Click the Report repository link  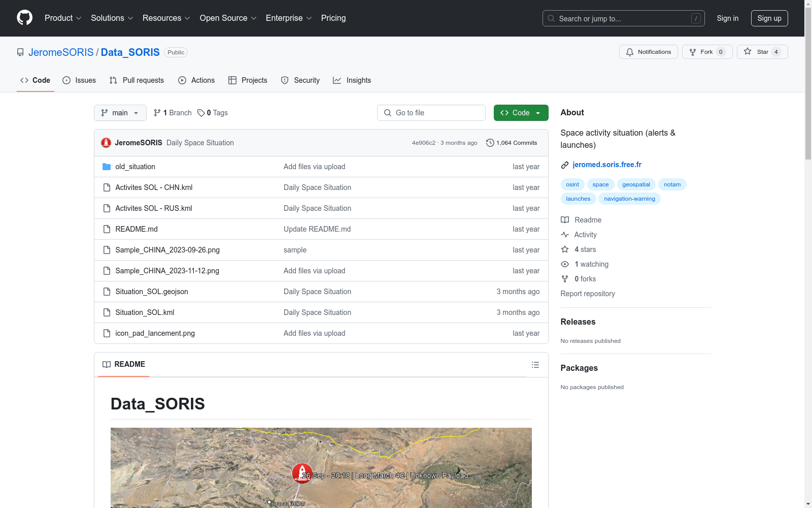click(588, 294)
